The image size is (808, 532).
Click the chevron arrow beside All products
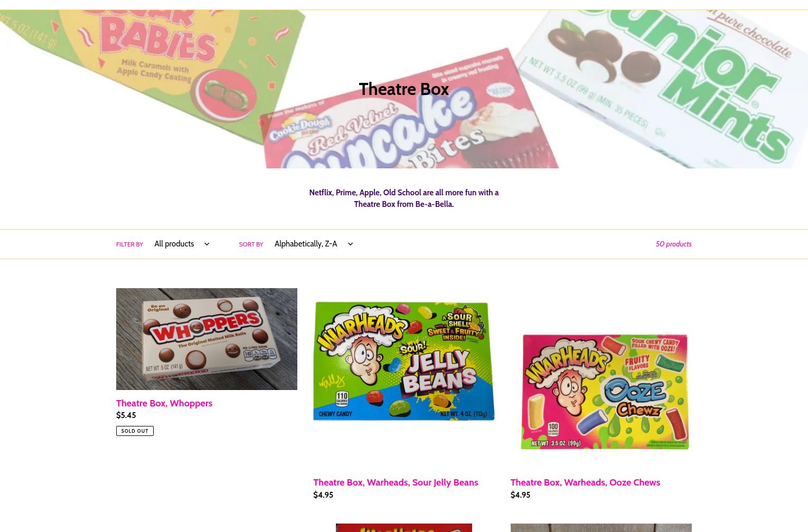[206, 244]
